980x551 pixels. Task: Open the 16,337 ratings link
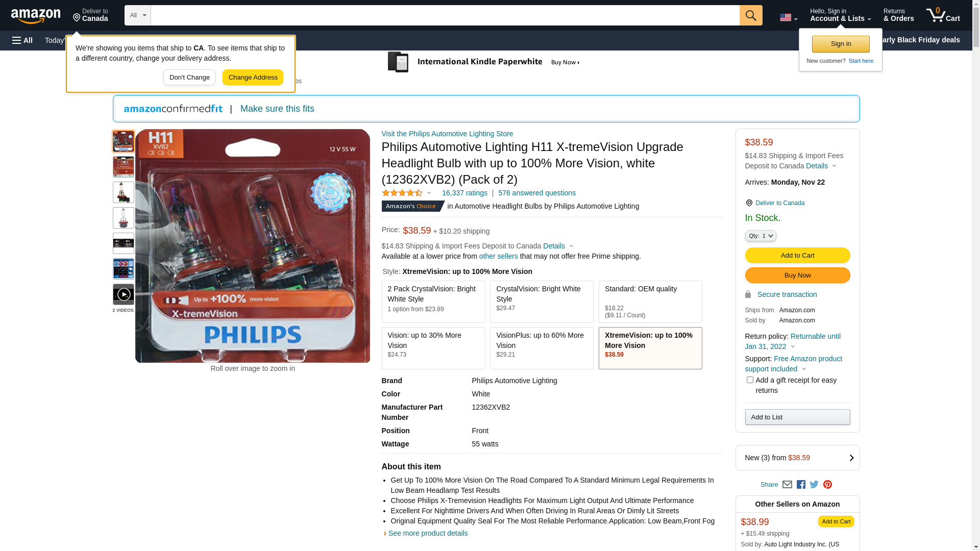coord(464,193)
